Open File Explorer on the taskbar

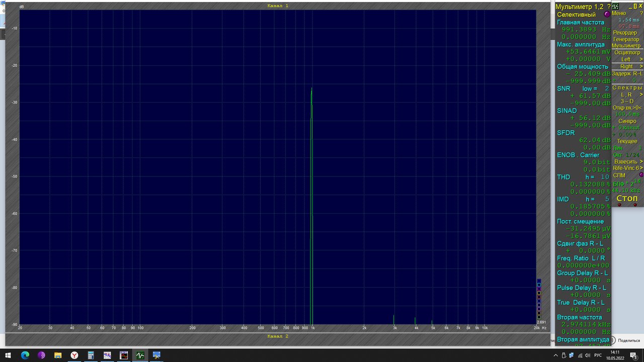[x=57, y=355]
